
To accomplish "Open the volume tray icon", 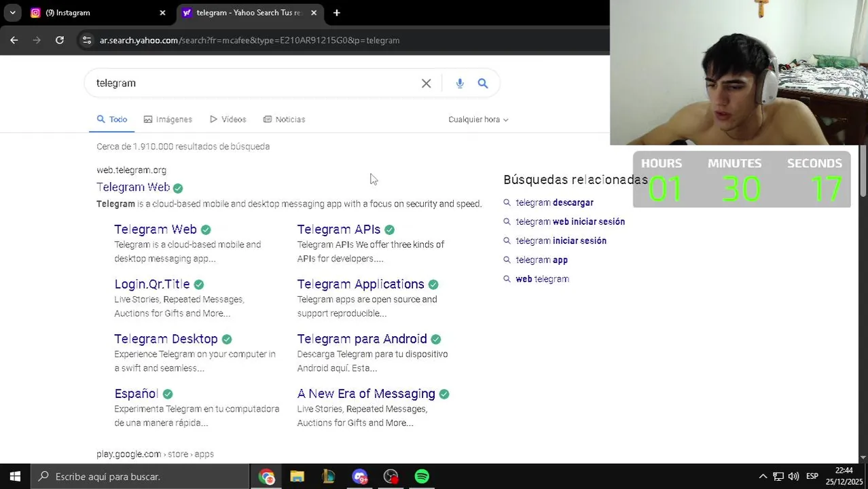I will [793, 476].
